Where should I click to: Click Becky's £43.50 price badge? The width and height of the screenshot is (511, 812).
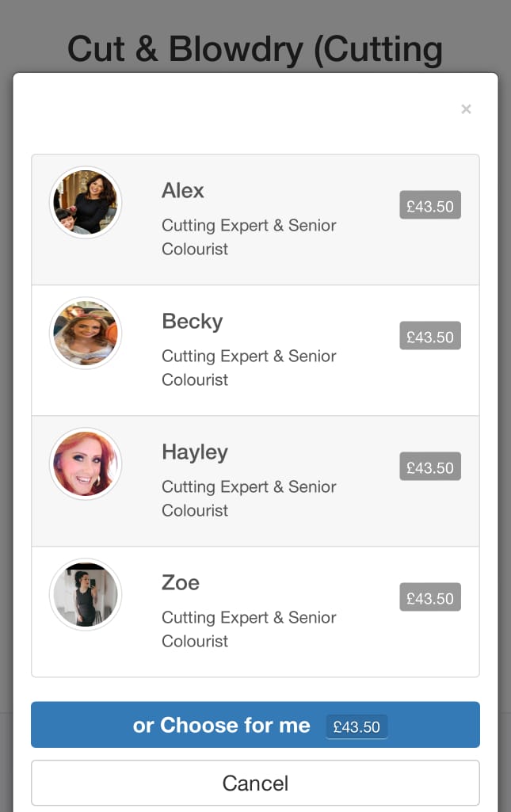[430, 337]
